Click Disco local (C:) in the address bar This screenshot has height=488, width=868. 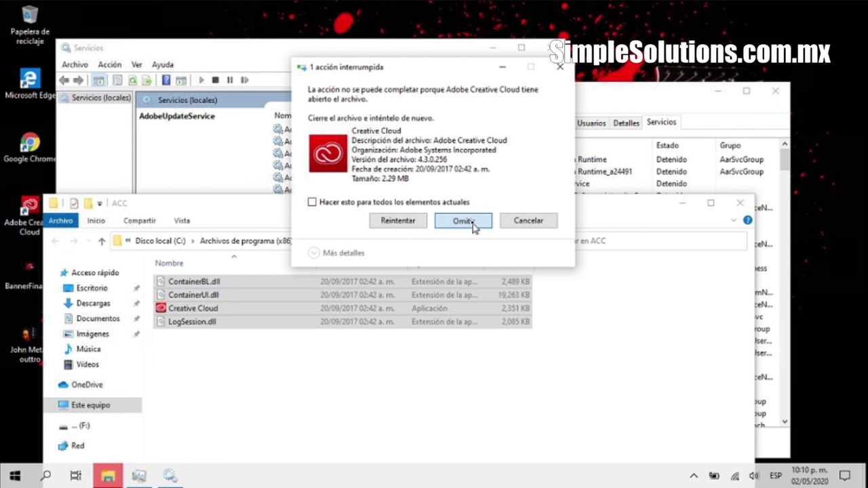point(160,241)
